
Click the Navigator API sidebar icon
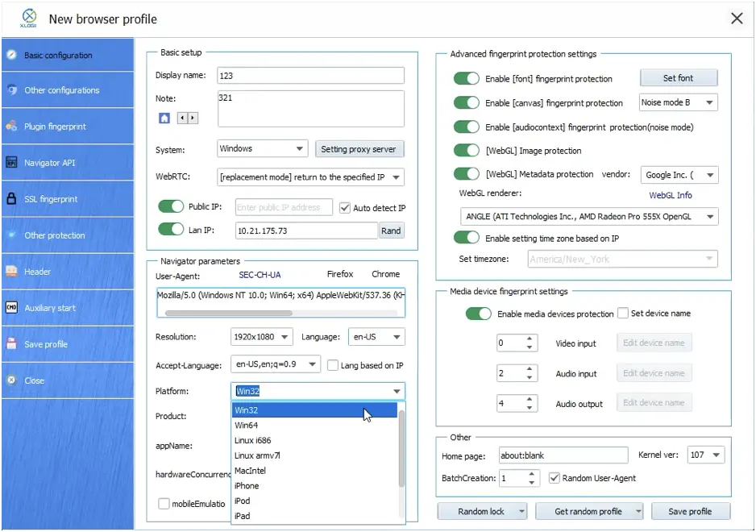point(11,162)
